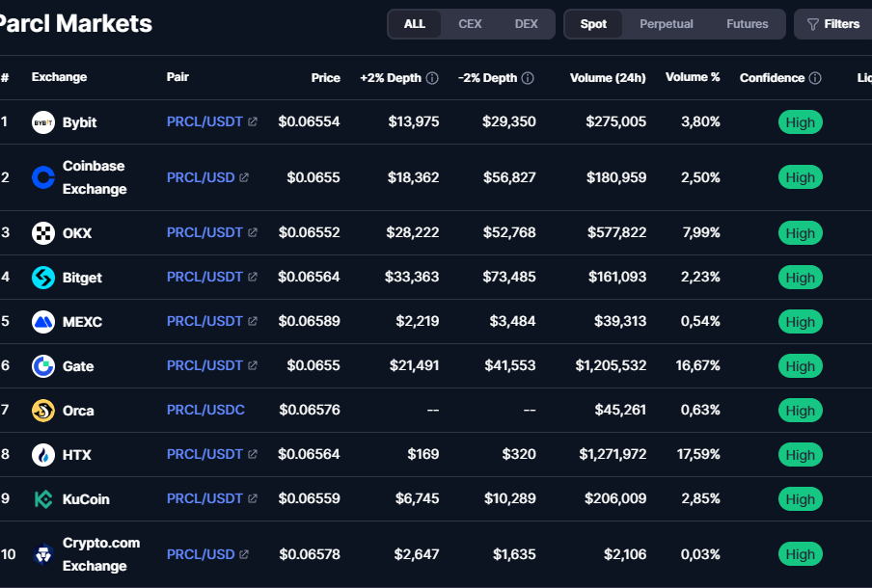
Task: Click external link icon for Bybit pair
Action: (253, 121)
